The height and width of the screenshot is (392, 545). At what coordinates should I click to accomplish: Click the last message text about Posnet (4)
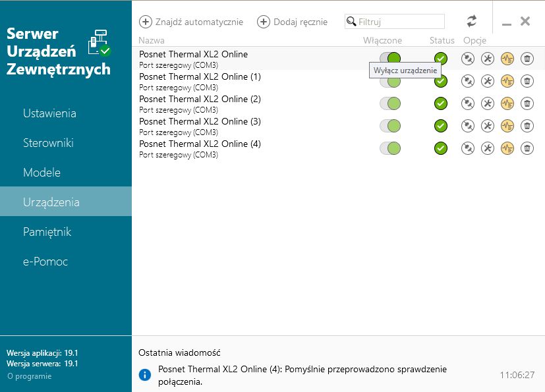pyautogui.click(x=302, y=376)
